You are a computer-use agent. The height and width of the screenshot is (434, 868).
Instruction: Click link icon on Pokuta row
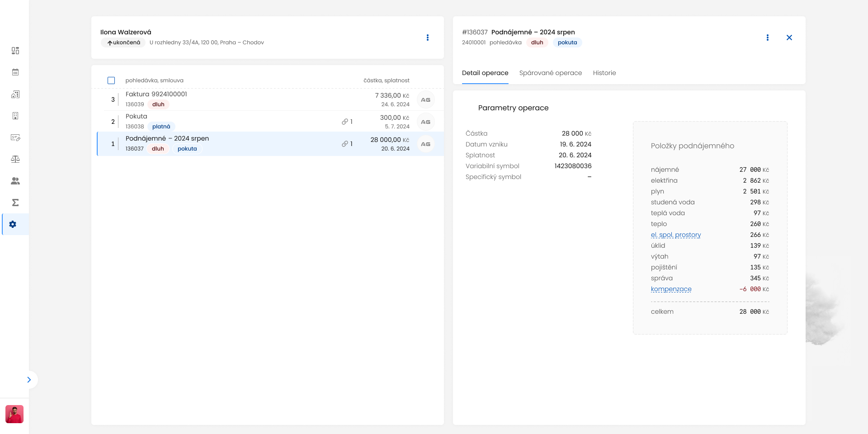coord(345,122)
